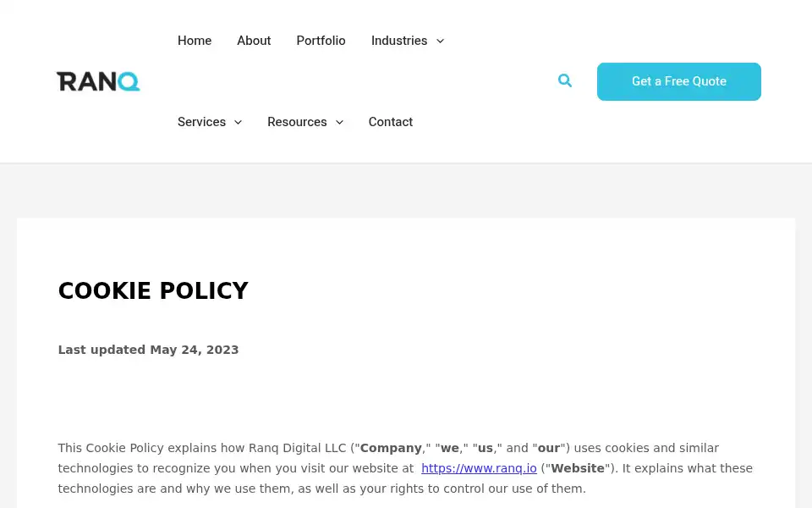Select the Services menu label
The image size is (812, 508).
pos(201,122)
